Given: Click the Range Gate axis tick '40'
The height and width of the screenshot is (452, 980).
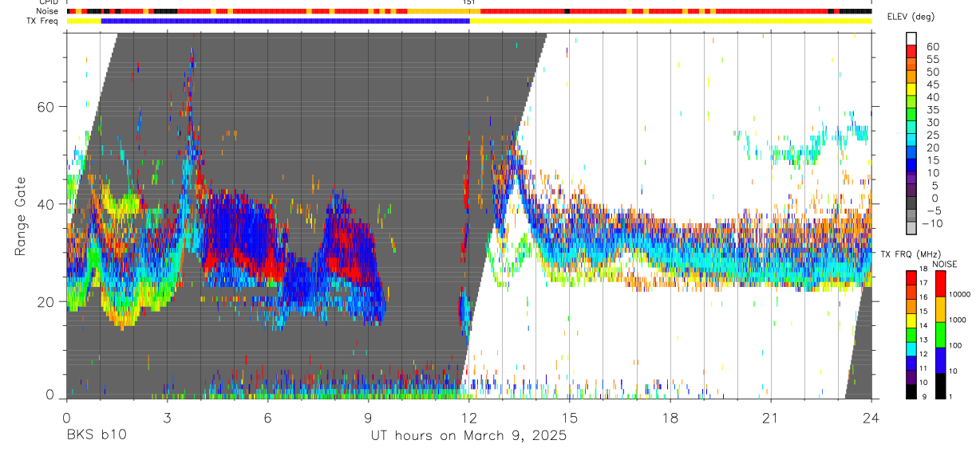Looking at the screenshot, I should 46,204.
